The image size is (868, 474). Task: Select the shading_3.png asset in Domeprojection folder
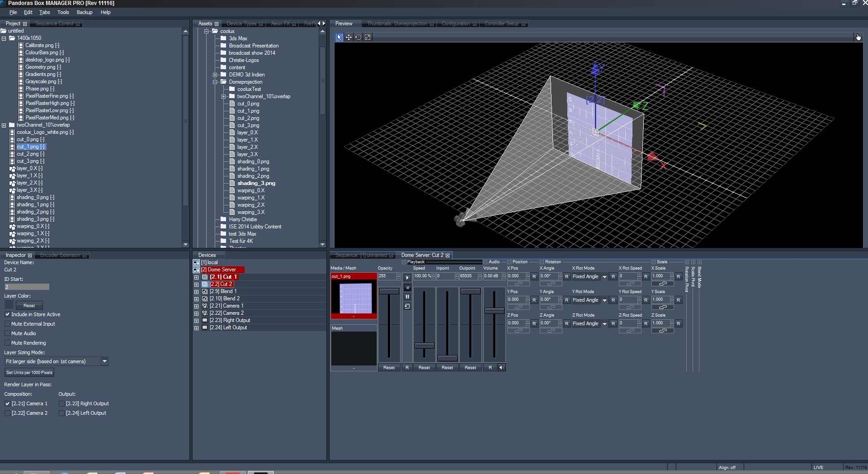click(x=256, y=183)
